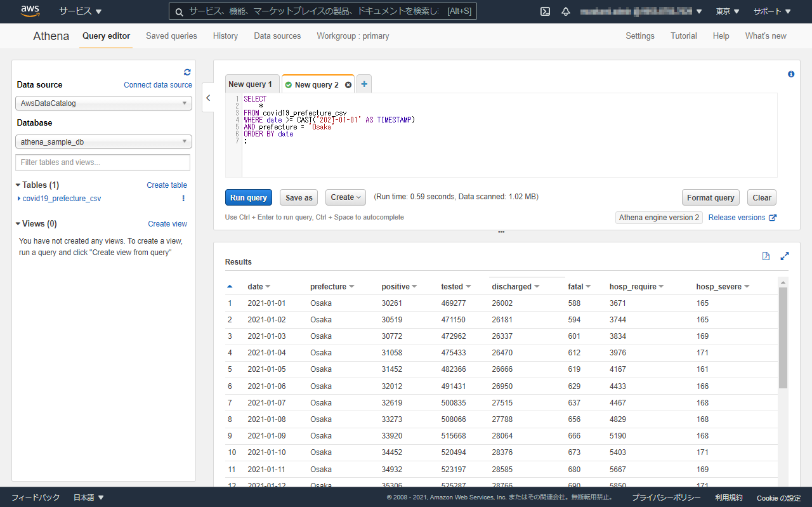This screenshot has height=507, width=812.
Task: Open the History tab
Action: coord(225,36)
